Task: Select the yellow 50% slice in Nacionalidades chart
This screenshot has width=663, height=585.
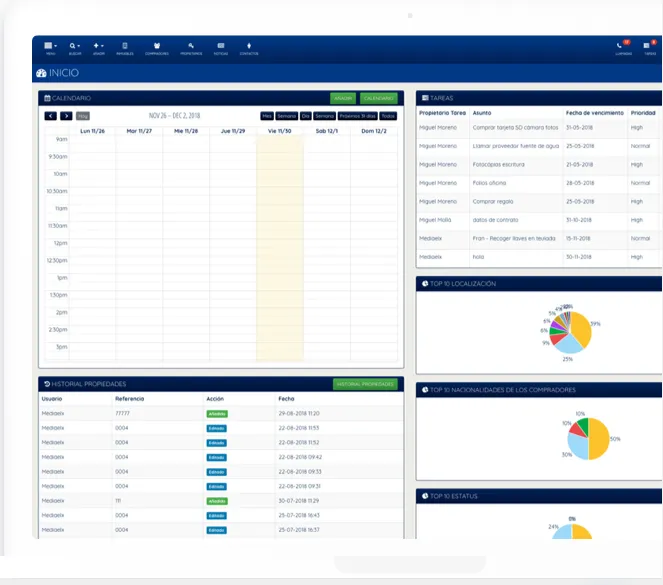Action: (599, 439)
